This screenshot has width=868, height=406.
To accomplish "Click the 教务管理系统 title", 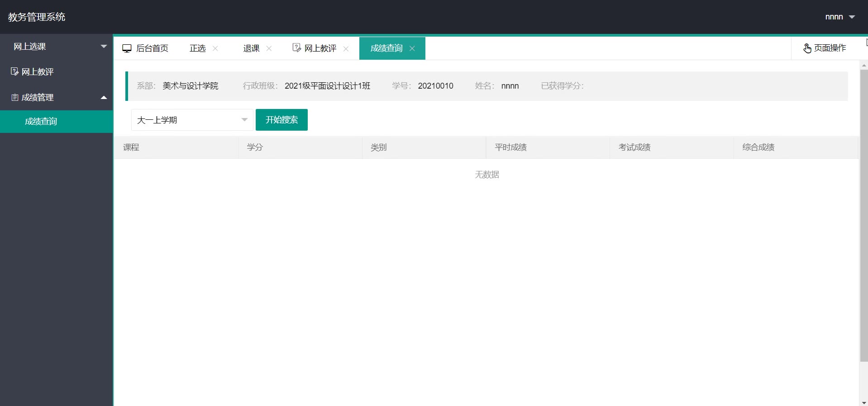I will click(37, 17).
